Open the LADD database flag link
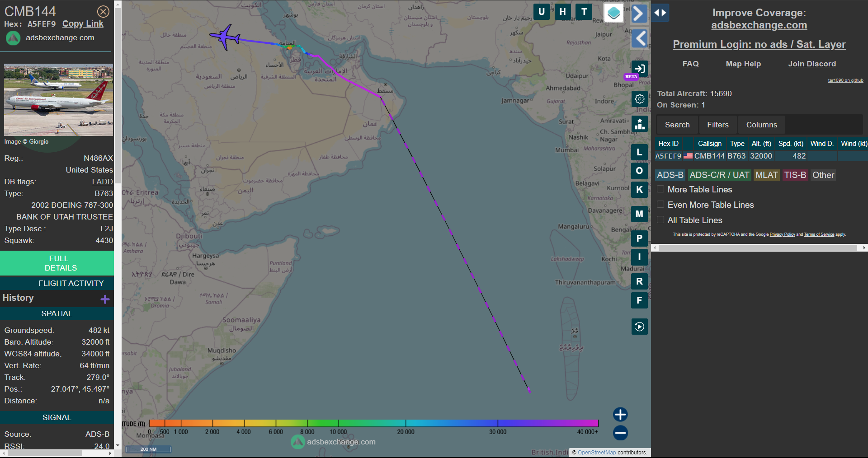This screenshot has height=458, width=868. coord(103,182)
